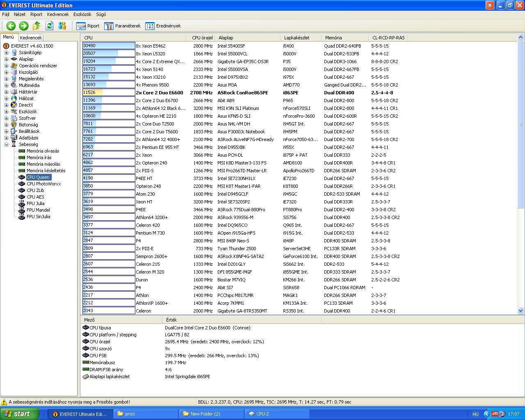Select the Háttértár tree icon
525x420 pixels.
pyautogui.click(x=14, y=92)
